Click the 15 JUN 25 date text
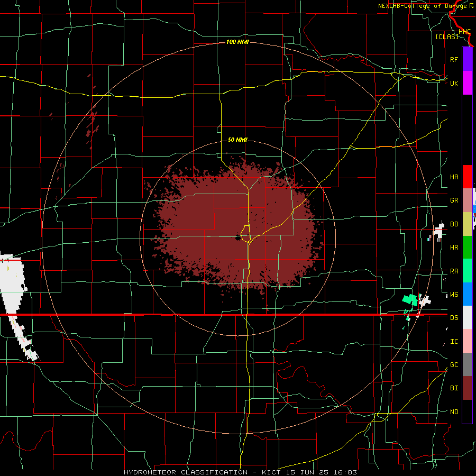The width and height of the screenshot is (476, 476). (x=307, y=472)
